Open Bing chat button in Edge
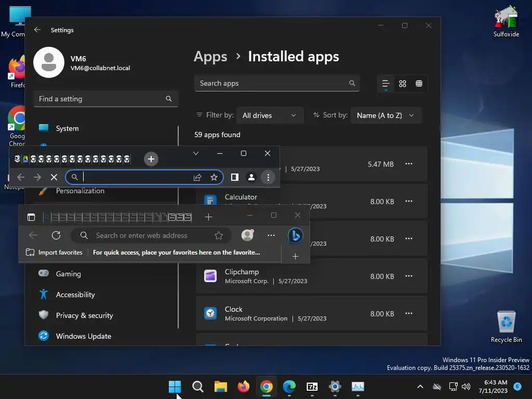532x399 pixels. [x=296, y=235]
